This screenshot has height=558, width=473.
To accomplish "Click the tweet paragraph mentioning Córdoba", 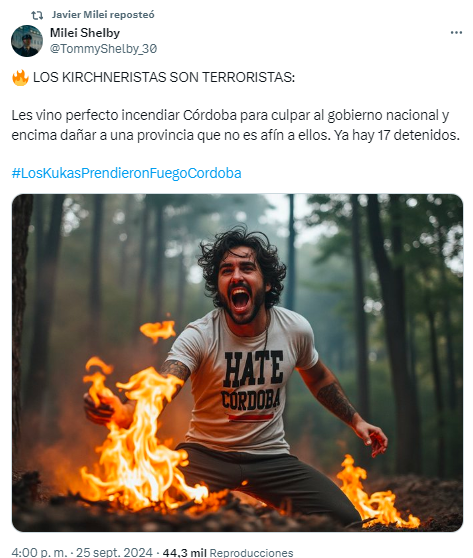I will (x=236, y=125).
